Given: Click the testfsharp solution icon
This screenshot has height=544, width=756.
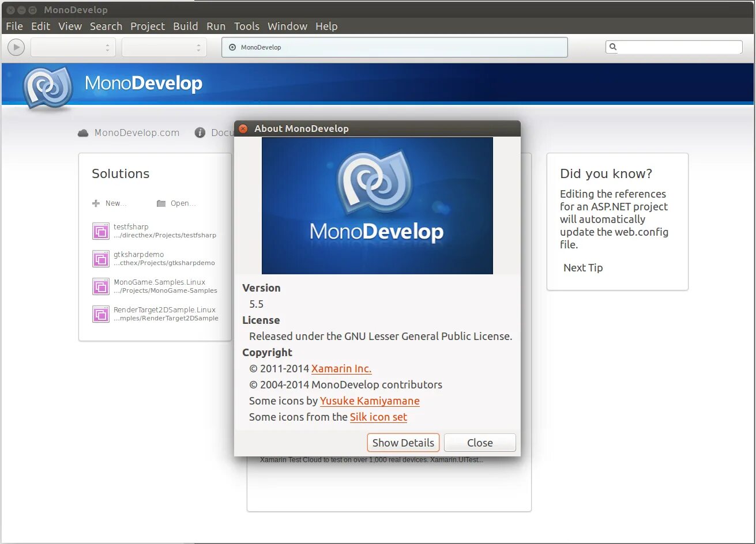Looking at the screenshot, I should click(x=101, y=231).
